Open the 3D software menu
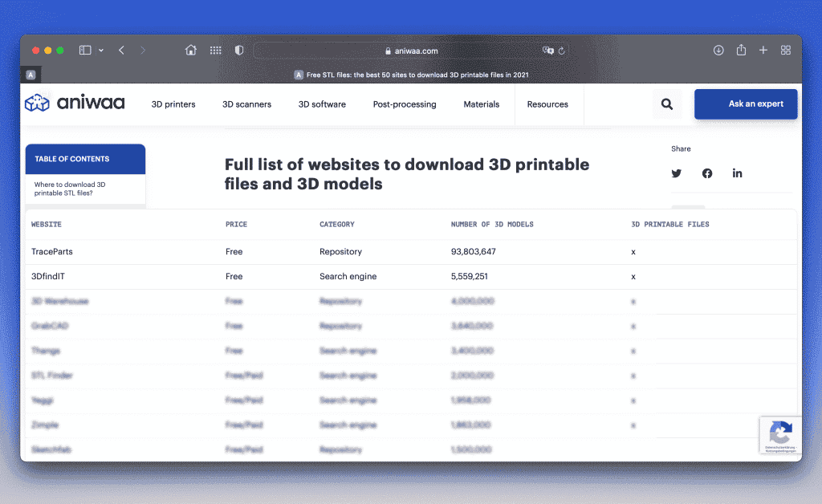Viewport: 822px width, 504px height. point(322,104)
